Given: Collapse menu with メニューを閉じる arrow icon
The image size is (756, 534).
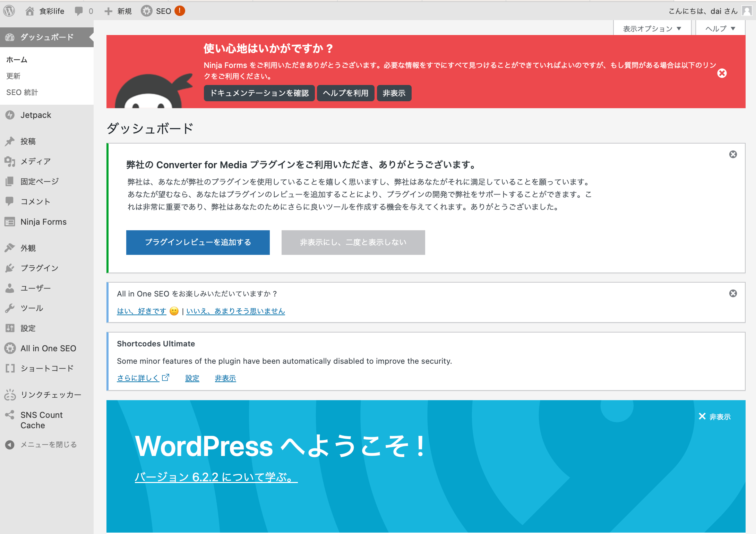Looking at the screenshot, I should 10,445.
